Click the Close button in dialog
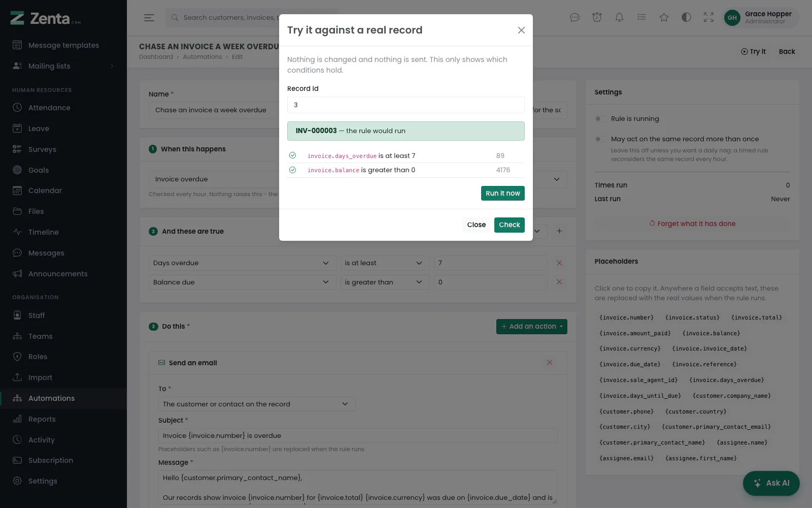Image resolution: width=812 pixels, height=508 pixels. pos(476,225)
